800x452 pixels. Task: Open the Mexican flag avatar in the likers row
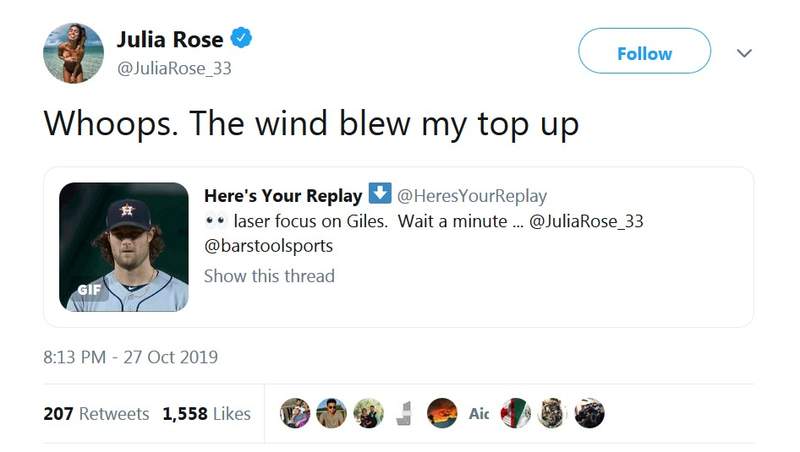click(x=515, y=413)
